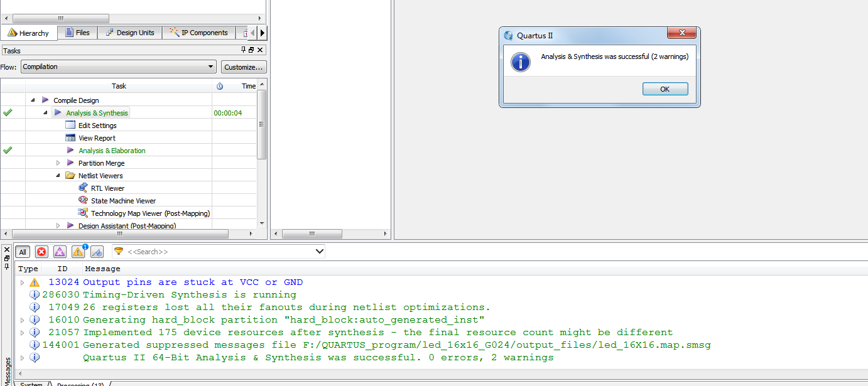This screenshot has height=386, width=868.
Task: Click the 00:00:04 time for Analysis & Synthesis
Action: click(227, 113)
